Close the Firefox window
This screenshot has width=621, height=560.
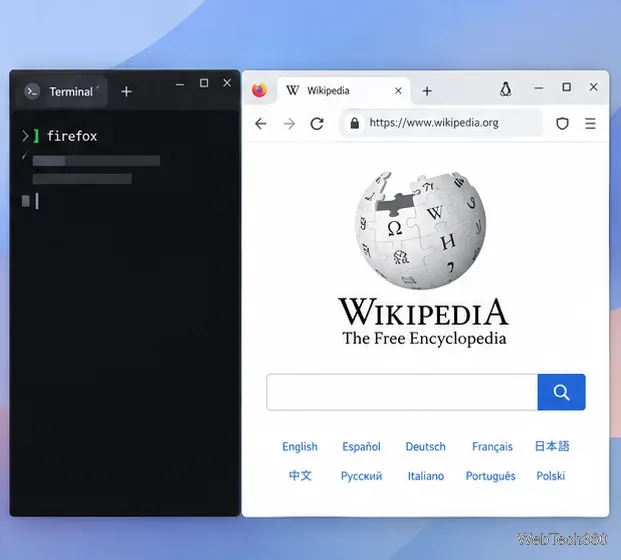click(x=593, y=87)
